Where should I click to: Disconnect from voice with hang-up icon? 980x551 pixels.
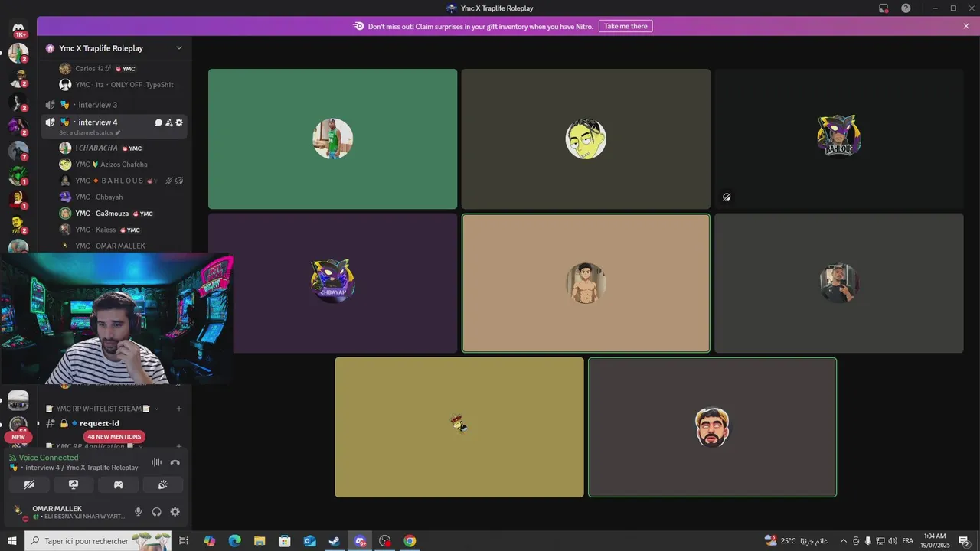pyautogui.click(x=175, y=462)
